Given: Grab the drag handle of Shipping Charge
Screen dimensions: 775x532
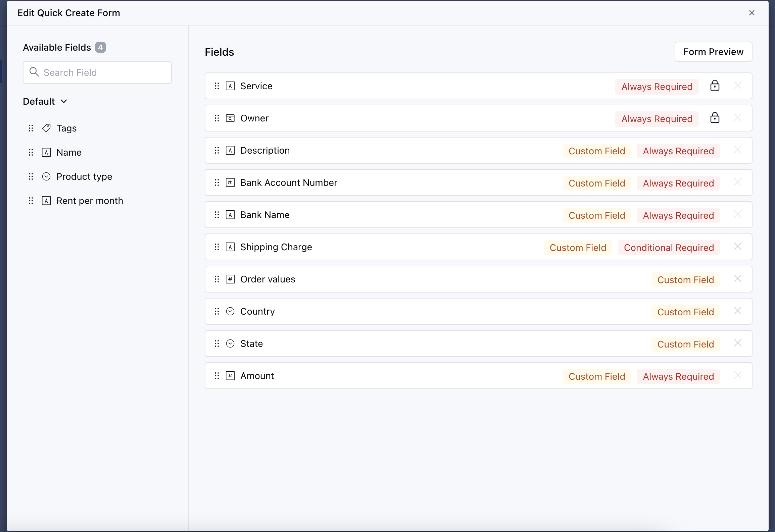Looking at the screenshot, I should (x=217, y=247).
